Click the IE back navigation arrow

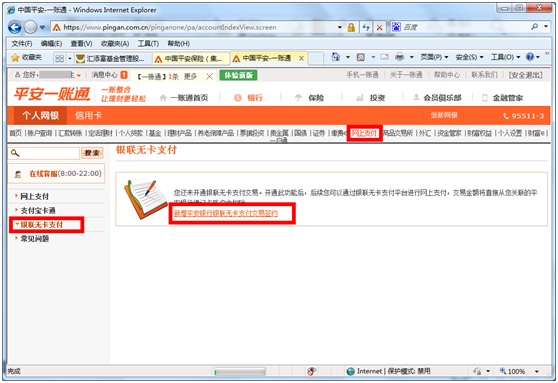coord(15,27)
